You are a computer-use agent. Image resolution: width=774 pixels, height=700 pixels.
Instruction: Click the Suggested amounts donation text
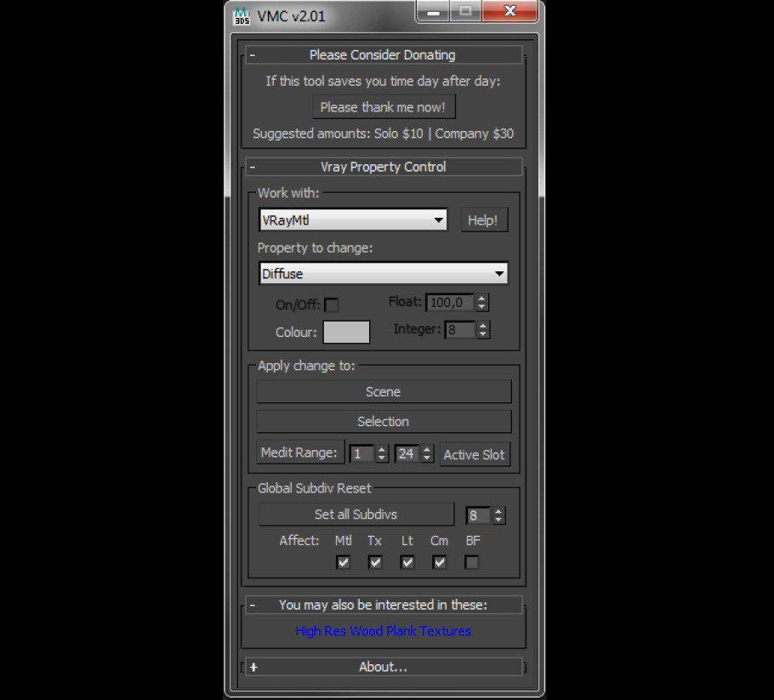pyautogui.click(x=383, y=134)
